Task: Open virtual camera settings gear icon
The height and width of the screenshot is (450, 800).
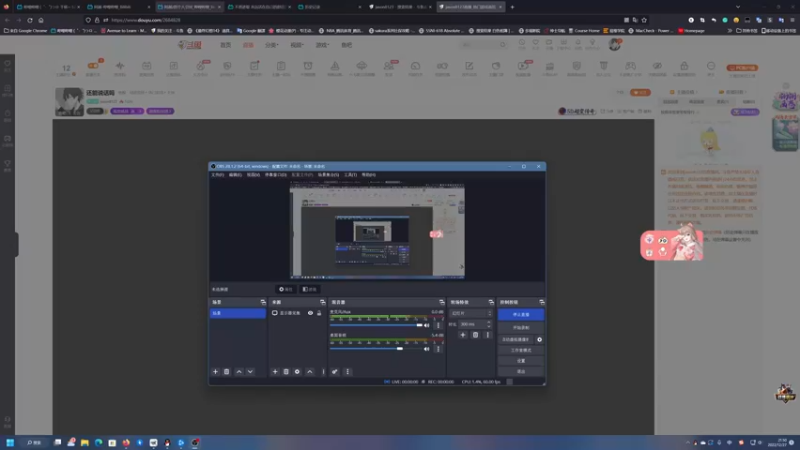Action: pos(539,339)
